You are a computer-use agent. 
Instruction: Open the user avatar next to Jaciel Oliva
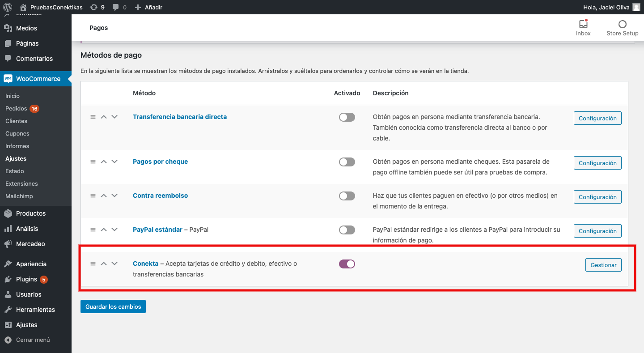(636, 7)
